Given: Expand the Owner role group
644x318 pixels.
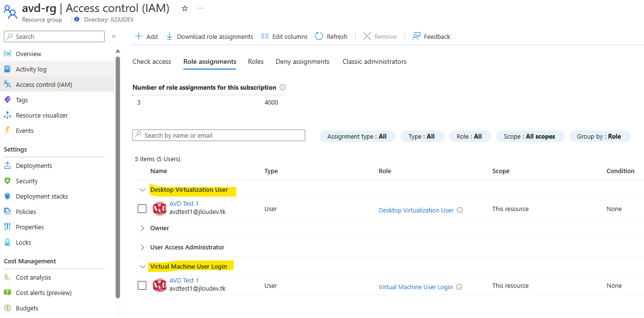Looking at the screenshot, I should click(x=142, y=228).
